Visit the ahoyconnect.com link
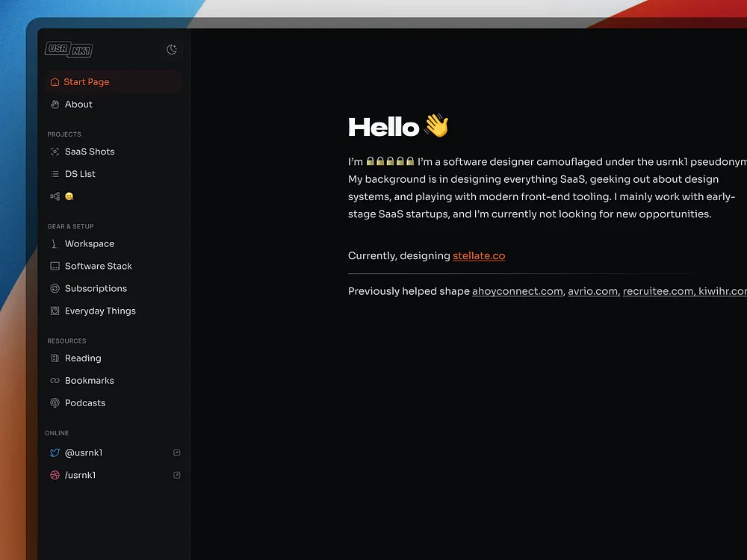 pyautogui.click(x=517, y=291)
